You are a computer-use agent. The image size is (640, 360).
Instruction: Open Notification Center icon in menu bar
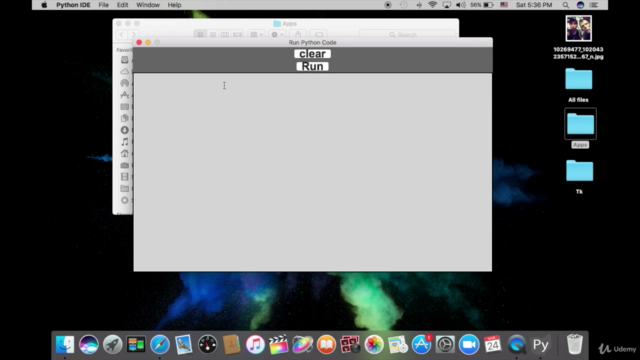[x=594, y=5]
